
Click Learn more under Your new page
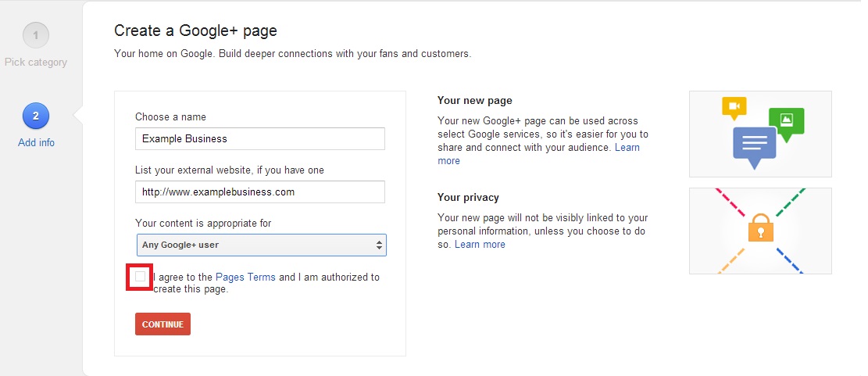click(538, 154)
